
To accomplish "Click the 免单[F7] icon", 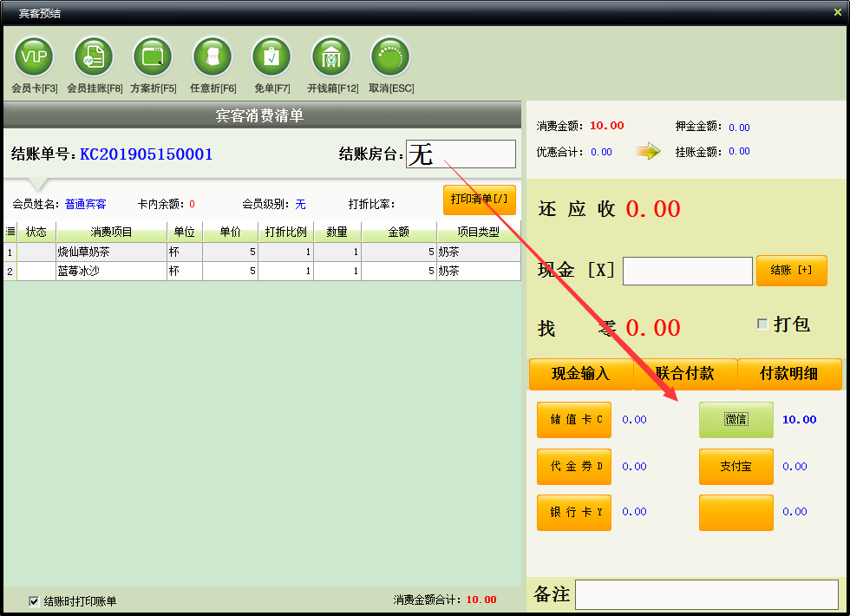I will point(271,57).
